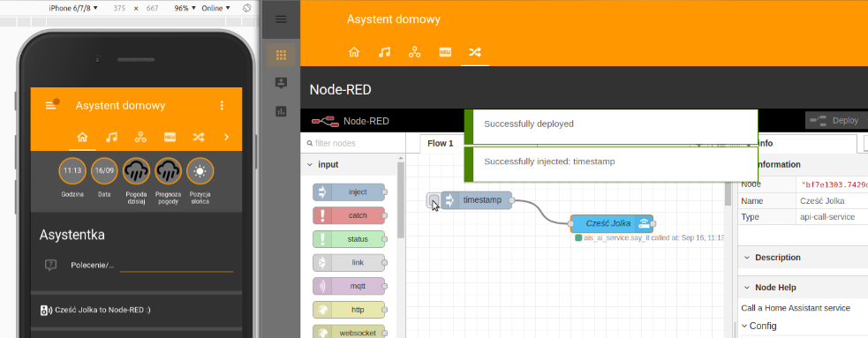The width and height of the screenshot is (868, 338).
Task: Edit the device width value 375
Action: tap(118, 8)
